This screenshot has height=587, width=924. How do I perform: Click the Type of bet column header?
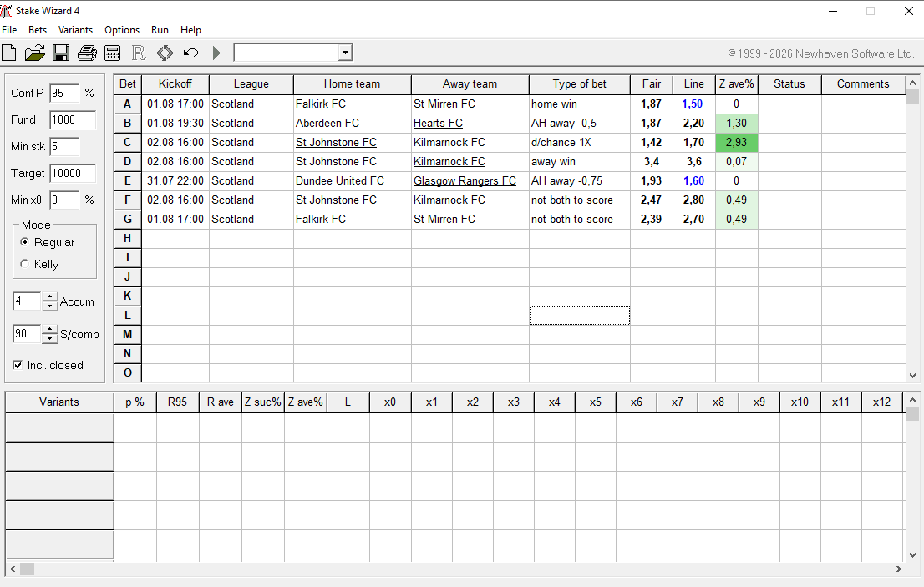(x=579, y=84)
